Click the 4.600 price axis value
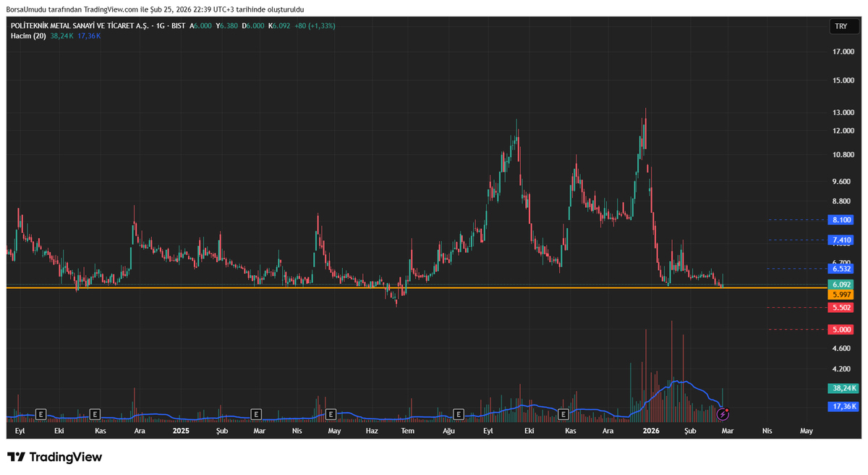The height and width of the screenshot is (475, 868). coord(842,349)
